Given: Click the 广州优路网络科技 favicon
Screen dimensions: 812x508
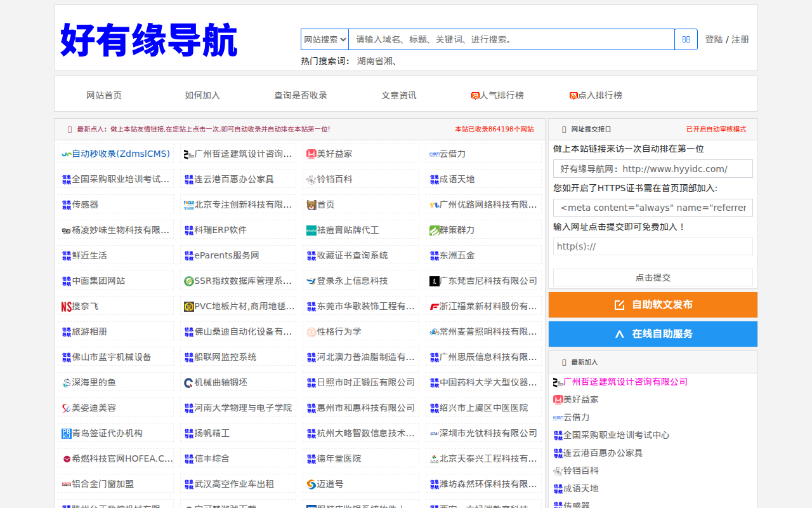Looking at the screenshot, I should (x=434, y=205).
